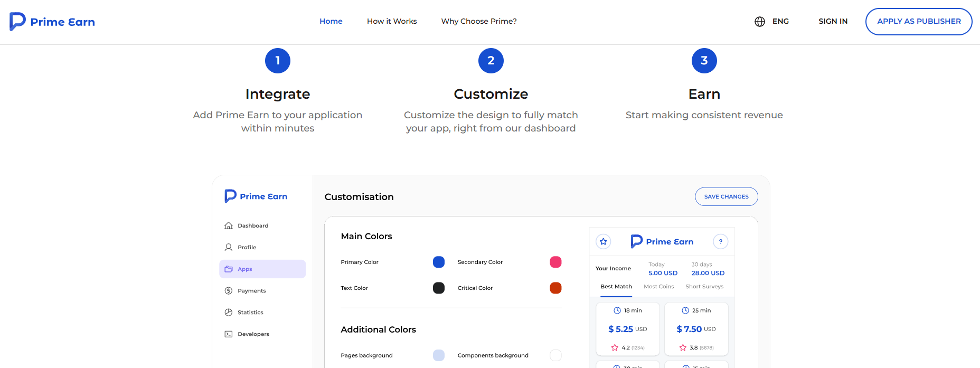Image resolution: width=980 pixels, height=368 pixels.
Task: Click the Sign In link
Action: [x=833, y=22]
